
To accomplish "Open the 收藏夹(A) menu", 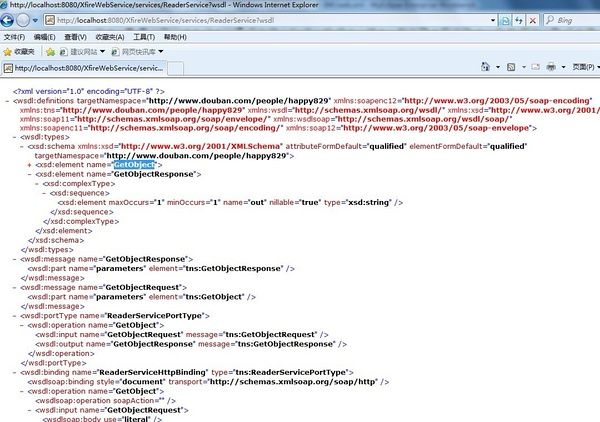I will pos(110,37).
